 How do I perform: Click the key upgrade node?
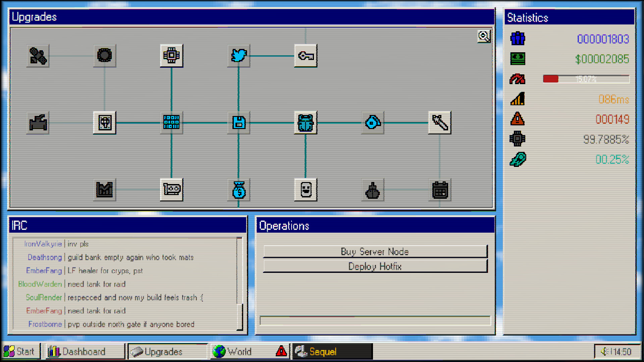tap(306, 56)
